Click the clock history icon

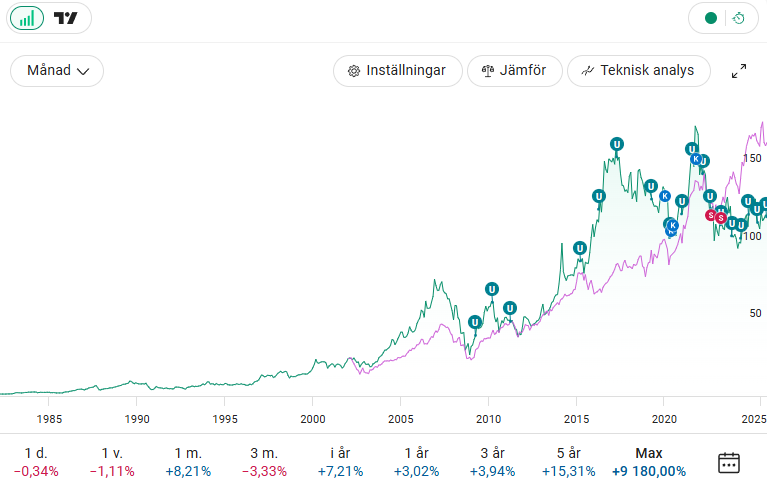coord(738,18)
